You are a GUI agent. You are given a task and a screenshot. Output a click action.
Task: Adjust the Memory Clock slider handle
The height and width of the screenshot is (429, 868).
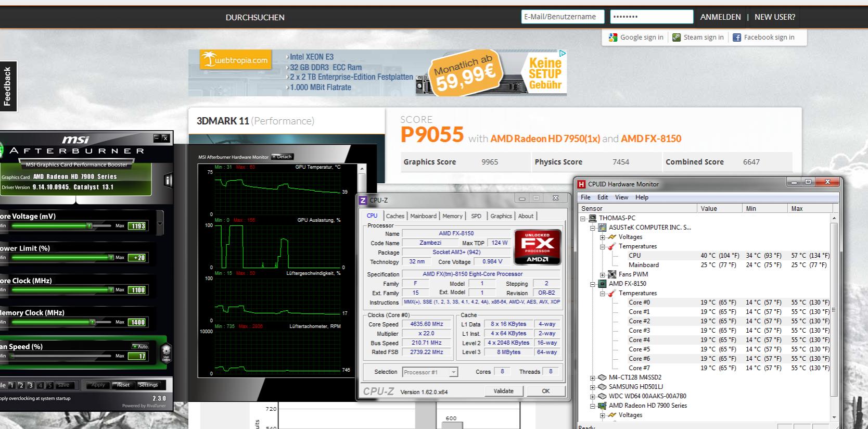[x=93, y=322]
